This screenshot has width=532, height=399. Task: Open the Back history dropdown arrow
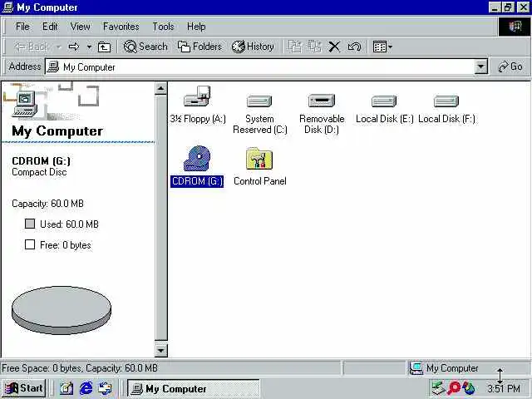pyautogui.click(x=59, y=47)
